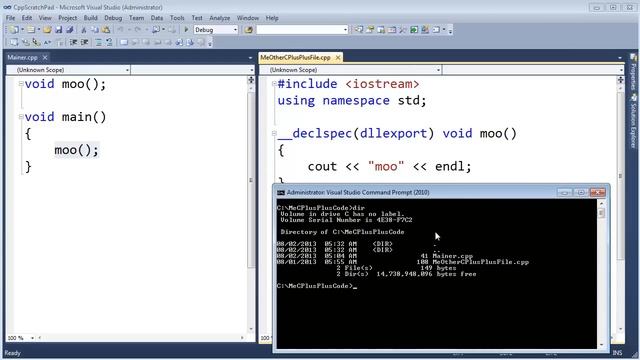The width and height of the screenshot is (640, 360).
Task: Comment out the selected lines icon
Action: pos(98,42)
